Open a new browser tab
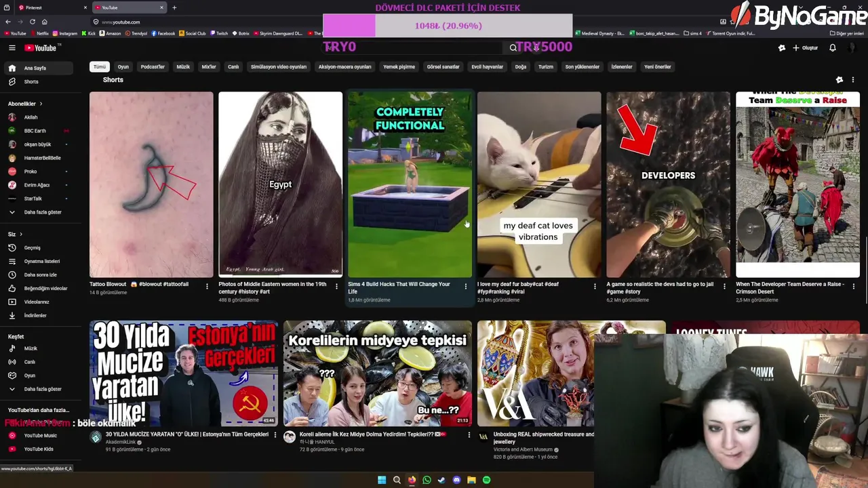The height and width of the screenshot is (488, 868). (174, 7)
